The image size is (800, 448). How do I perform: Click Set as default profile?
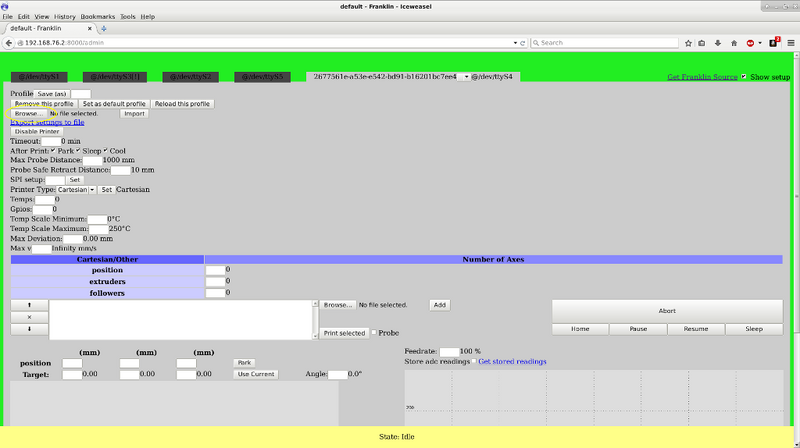click(x=114, y=104)
